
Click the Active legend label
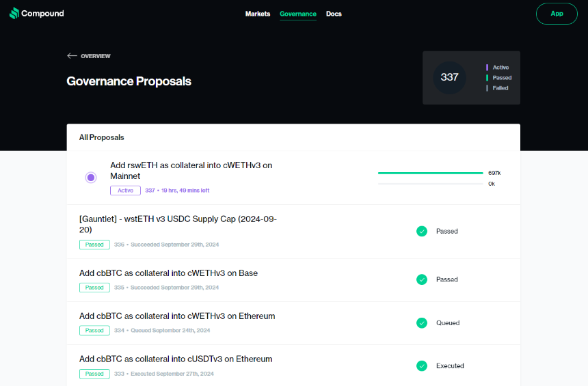click(500, 68)
